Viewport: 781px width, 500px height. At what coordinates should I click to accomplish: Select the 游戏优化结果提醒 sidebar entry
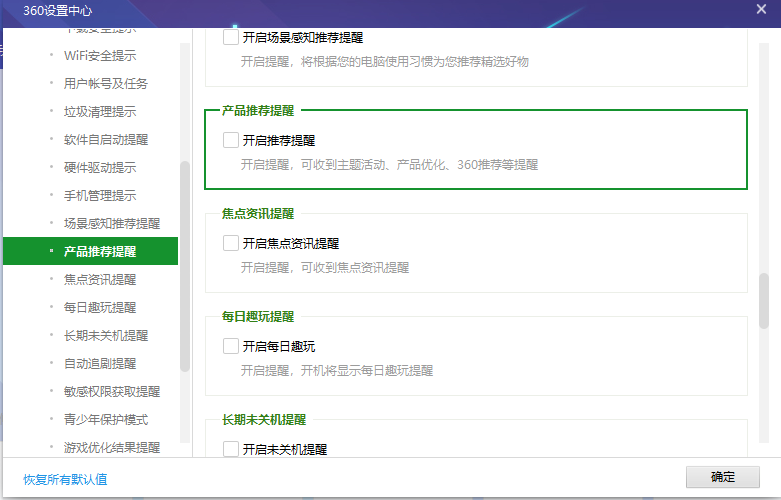111,448
